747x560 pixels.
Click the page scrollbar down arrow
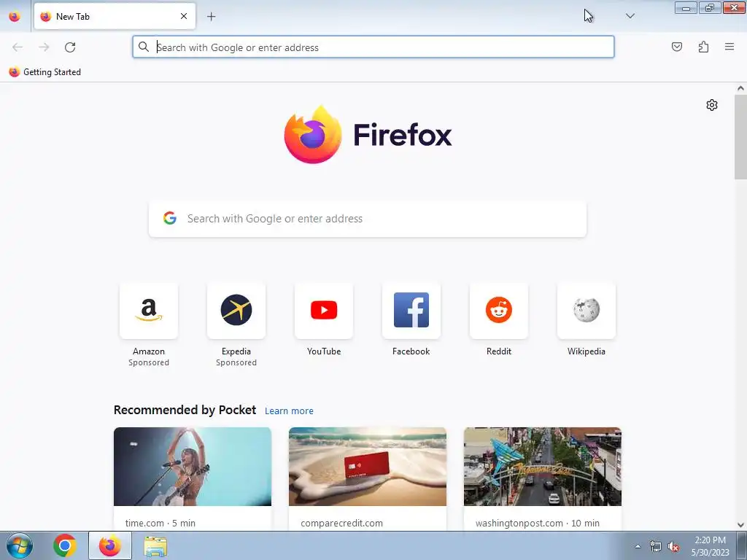coord(740,525)
